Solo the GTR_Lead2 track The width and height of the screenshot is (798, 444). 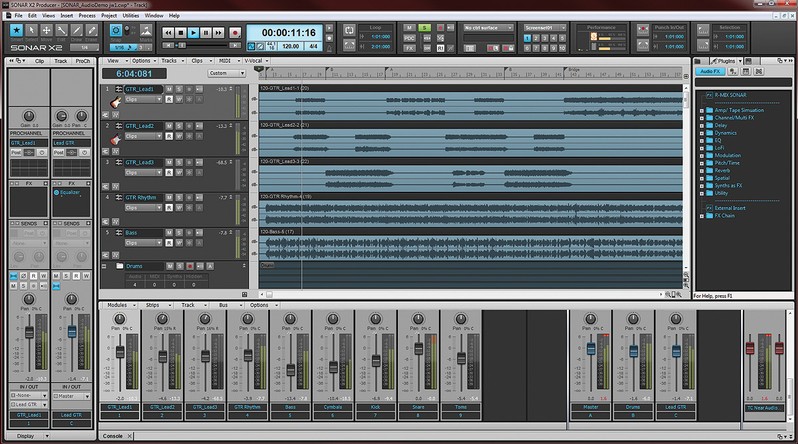point(179,126)
